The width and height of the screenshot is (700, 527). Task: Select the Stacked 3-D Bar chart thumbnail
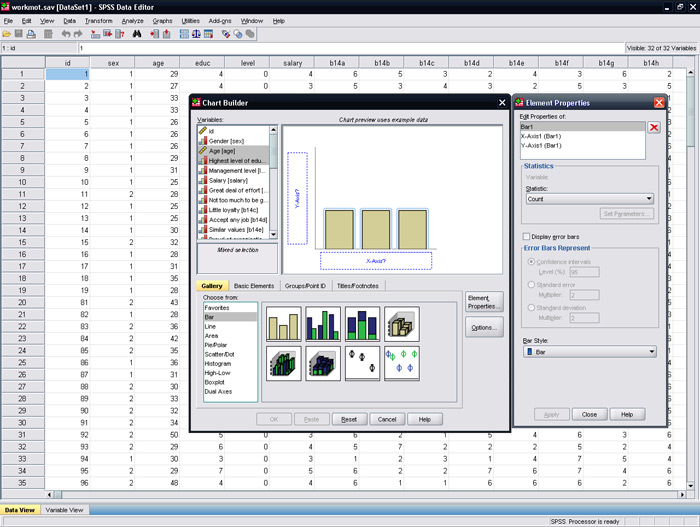(x=323, y=363)
